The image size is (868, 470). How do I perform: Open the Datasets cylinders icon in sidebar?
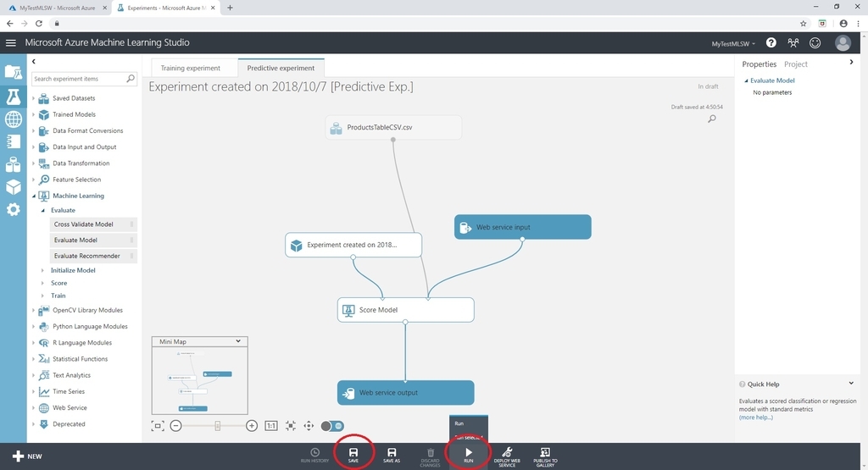point(14,164)
